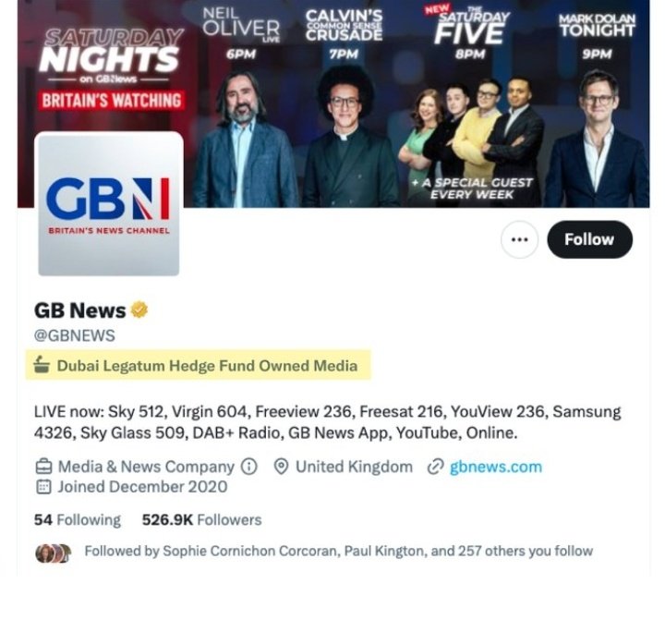
Task: Click the @GBNEWS handle text
Action: [x=75, y=335]
